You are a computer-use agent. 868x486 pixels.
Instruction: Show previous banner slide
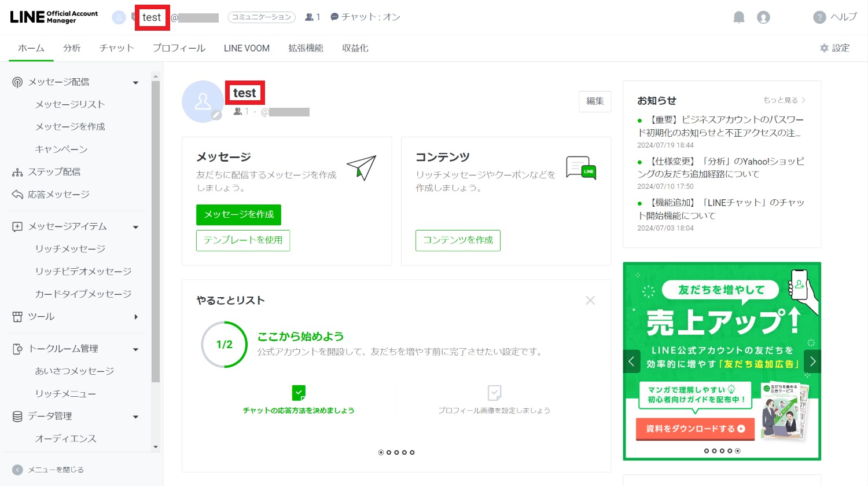pos(632,361)
